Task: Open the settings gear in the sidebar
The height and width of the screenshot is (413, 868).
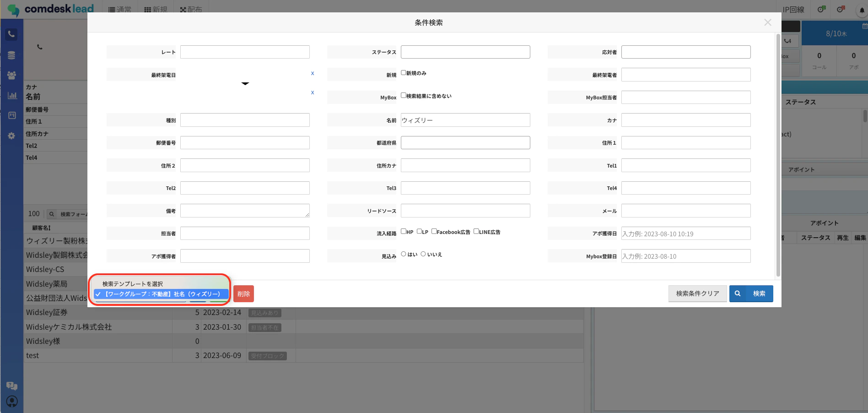Action: click(11, 136)
